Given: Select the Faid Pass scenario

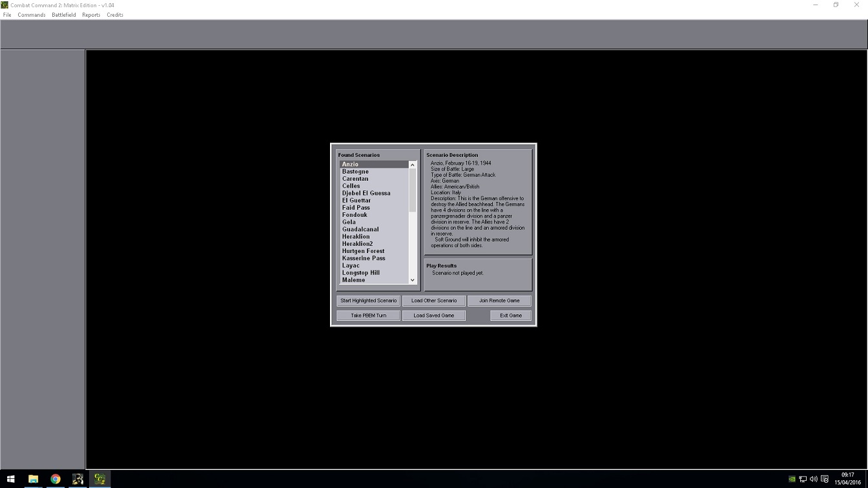Looking at the screenshot, I should click(374, 208).
